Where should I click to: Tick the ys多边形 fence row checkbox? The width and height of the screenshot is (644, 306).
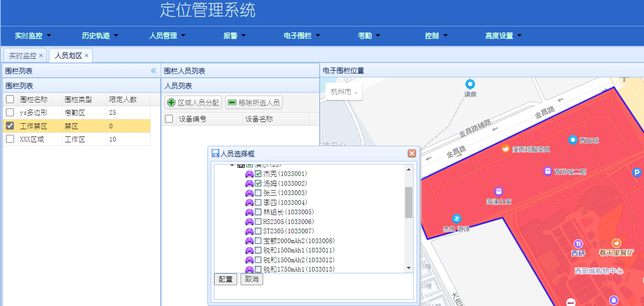[x=10, y=113]
